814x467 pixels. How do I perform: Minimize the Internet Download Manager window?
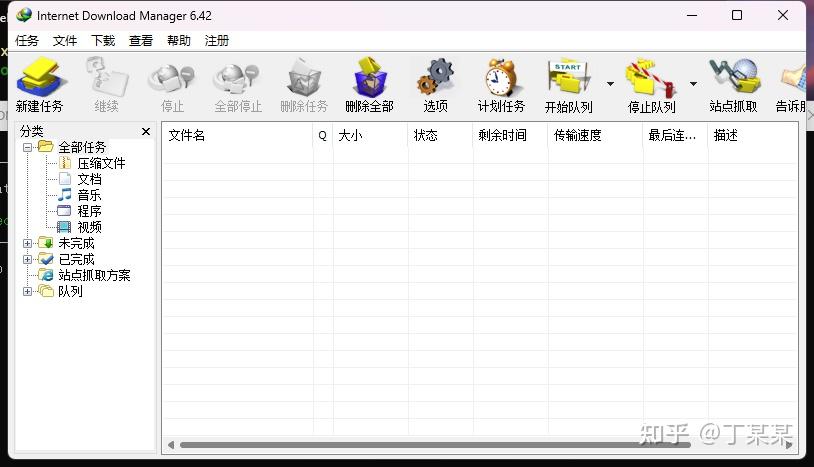(x=692, y=16)
